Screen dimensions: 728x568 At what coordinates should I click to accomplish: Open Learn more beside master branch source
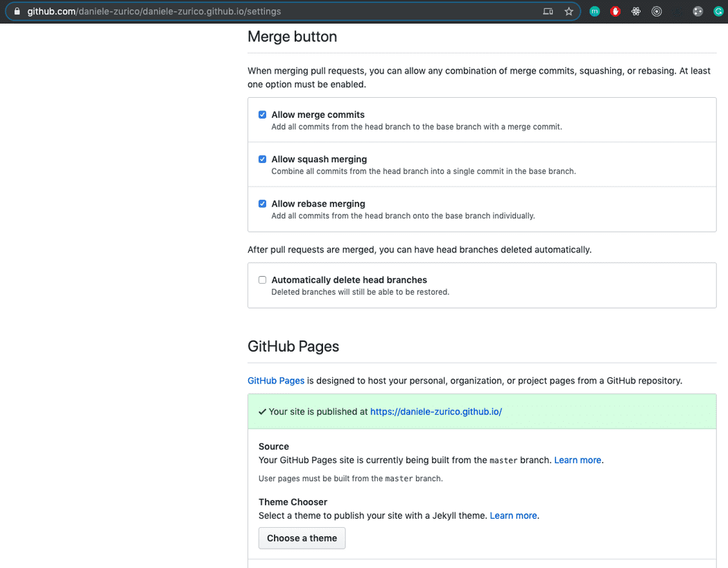click(x=577, y=460)
